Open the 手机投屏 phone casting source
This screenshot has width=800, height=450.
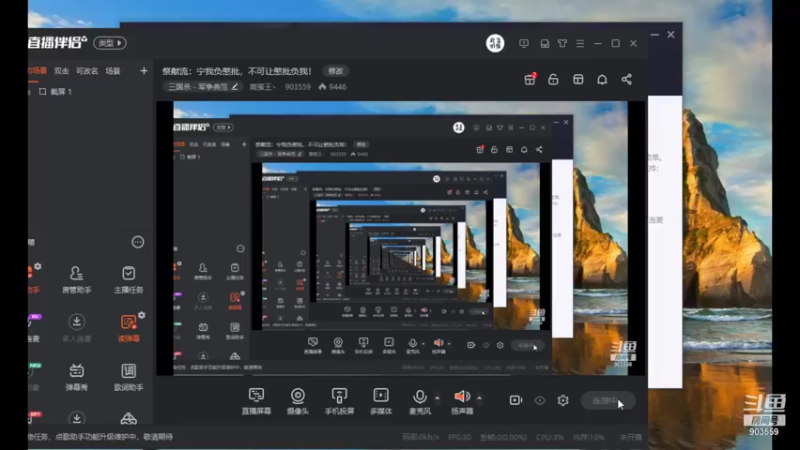[x=339, y=401]
